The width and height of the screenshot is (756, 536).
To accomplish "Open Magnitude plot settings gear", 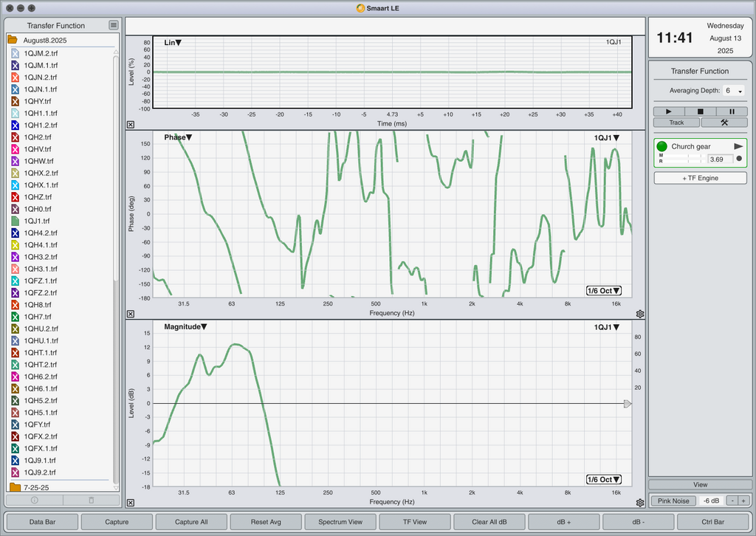I will pos(640,503).
